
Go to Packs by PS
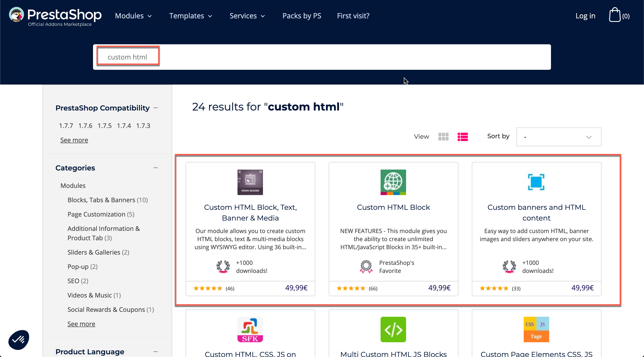click(301, 16)
